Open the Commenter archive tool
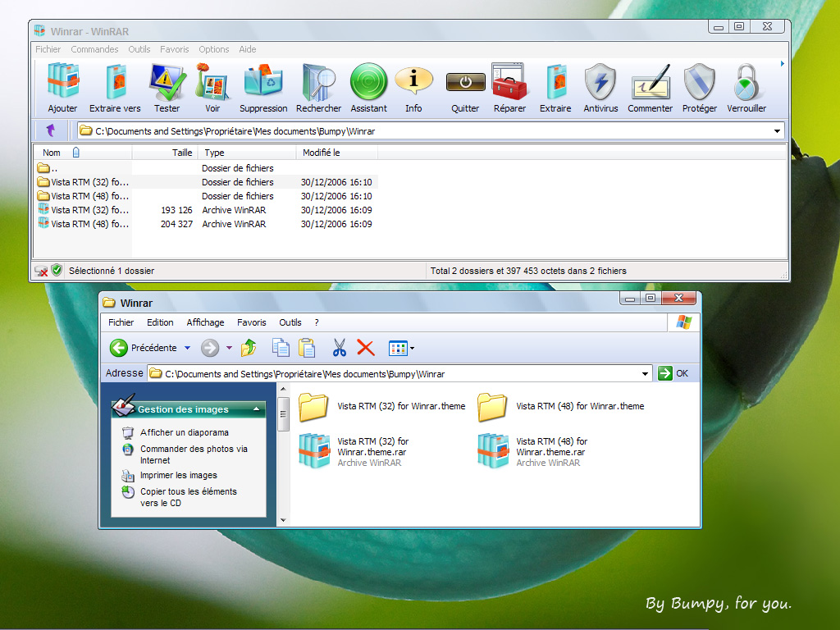The height and width of the screenshot is (630, 840). 650,82
